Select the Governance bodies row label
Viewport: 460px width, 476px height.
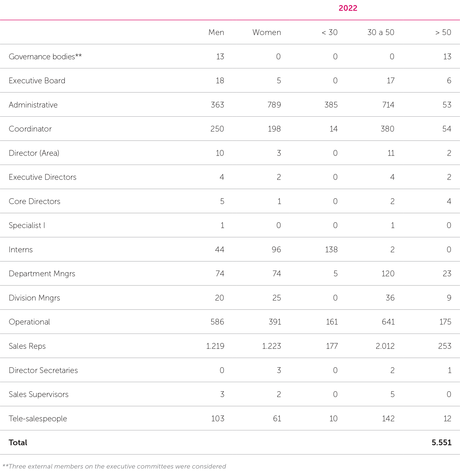(x=45, y=57)
